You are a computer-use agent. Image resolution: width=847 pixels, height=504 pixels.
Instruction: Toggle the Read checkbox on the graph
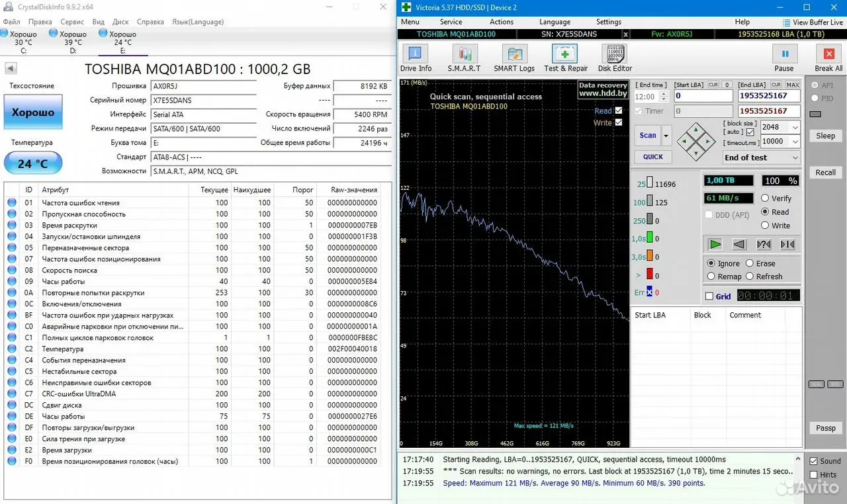tap(619, 111)
